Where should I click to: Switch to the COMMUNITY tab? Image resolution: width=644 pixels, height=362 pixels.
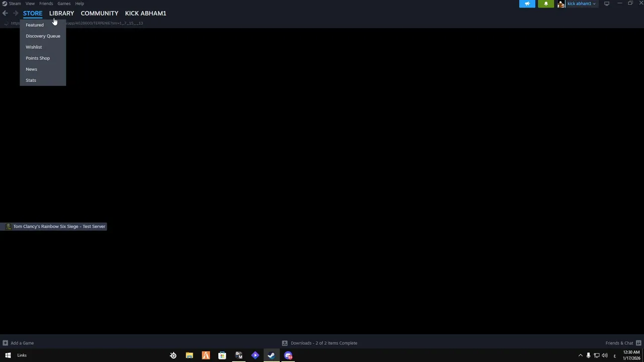[x=100, y=13]
